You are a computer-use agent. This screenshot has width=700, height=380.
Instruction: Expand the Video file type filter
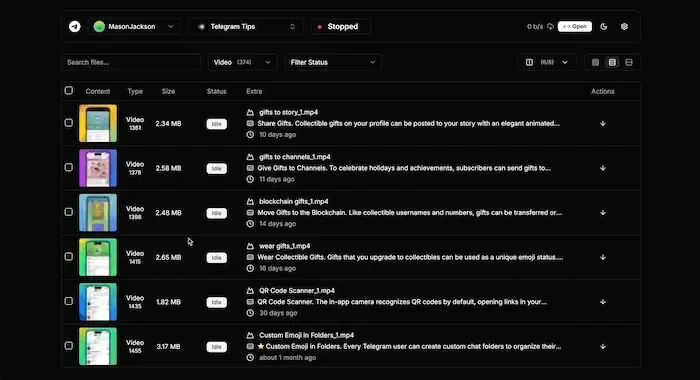click(242, 63)
